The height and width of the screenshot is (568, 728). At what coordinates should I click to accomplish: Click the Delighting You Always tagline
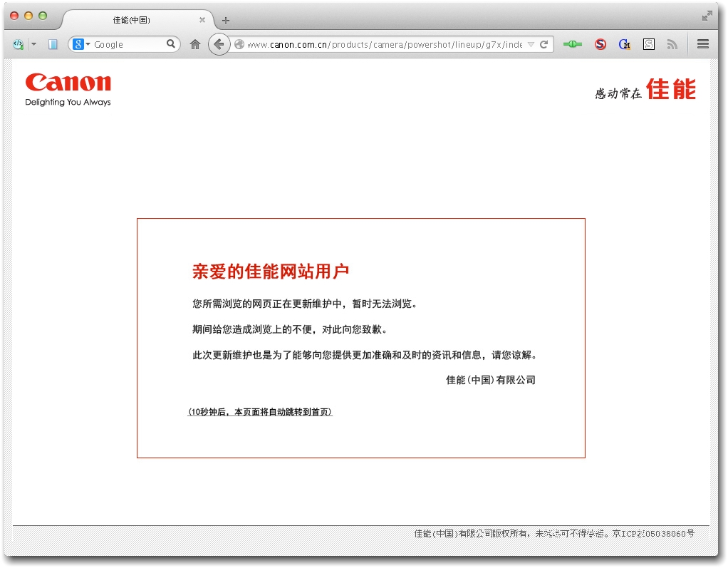click(x=68, y=102)
